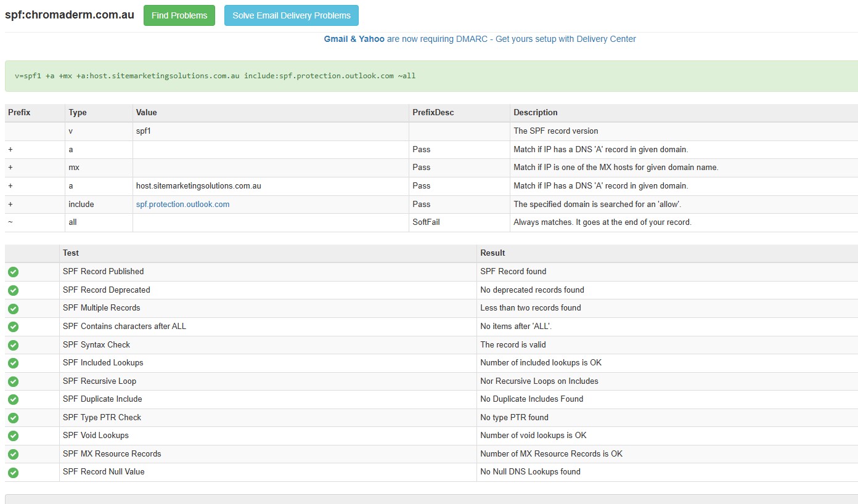Click 'Number of included lookups is OK' result
Screen dimensions: 858x504
click(541, 363)
